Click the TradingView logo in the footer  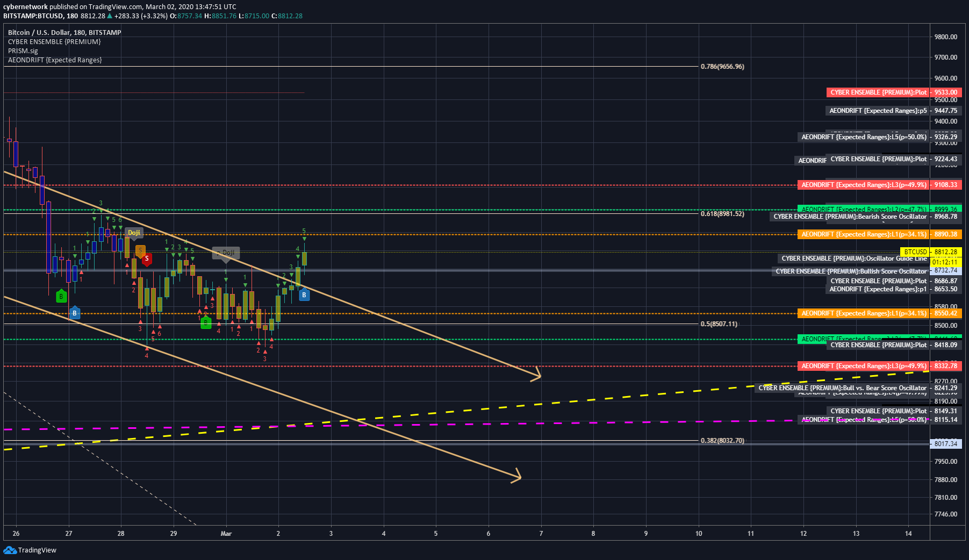click(30, 550)
